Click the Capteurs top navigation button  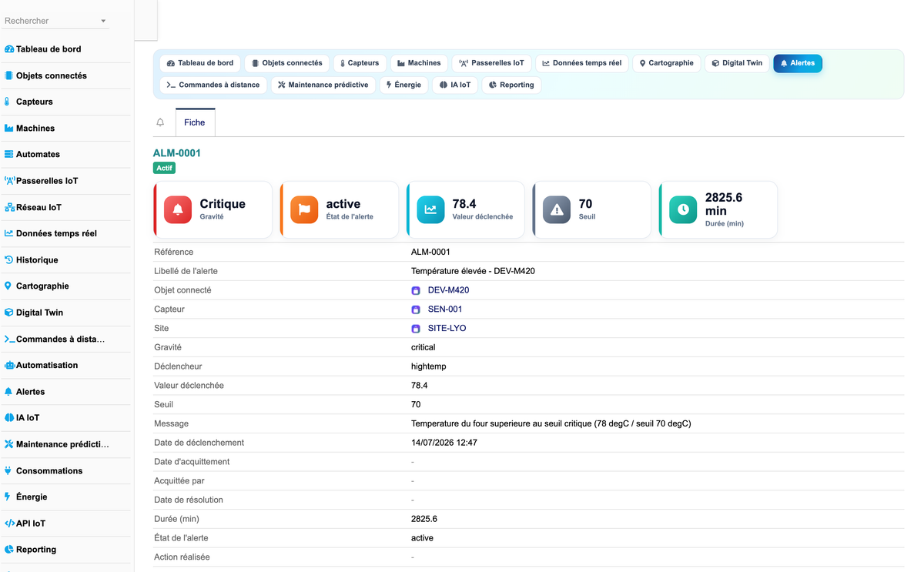[x=360, y=63]
